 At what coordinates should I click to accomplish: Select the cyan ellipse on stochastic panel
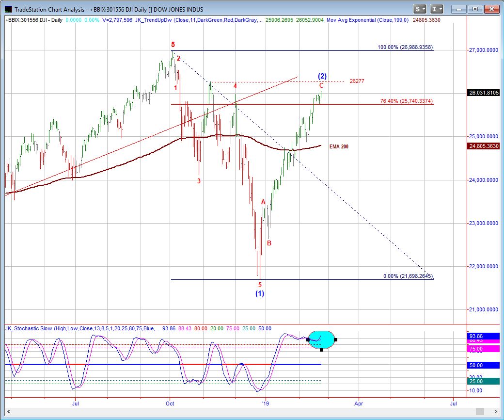pos(321,340)
